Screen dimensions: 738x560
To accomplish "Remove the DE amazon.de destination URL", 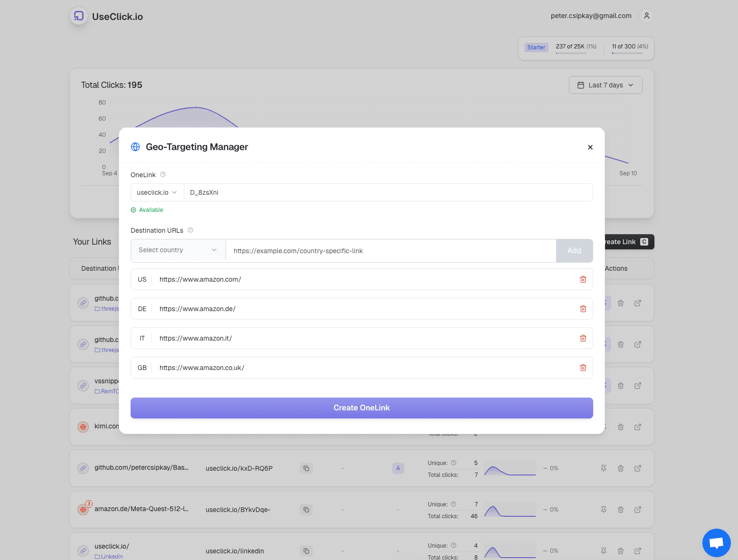I will [x=583, y=309].
